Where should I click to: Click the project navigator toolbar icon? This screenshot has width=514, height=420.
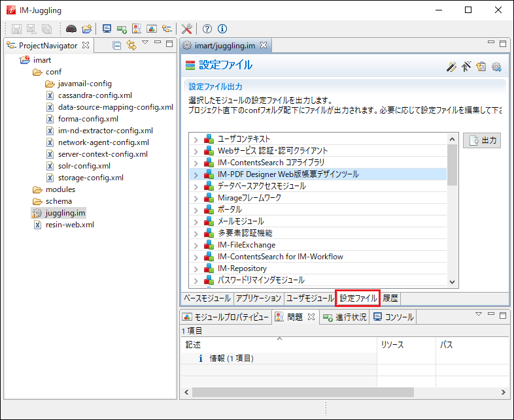point(167,29)
